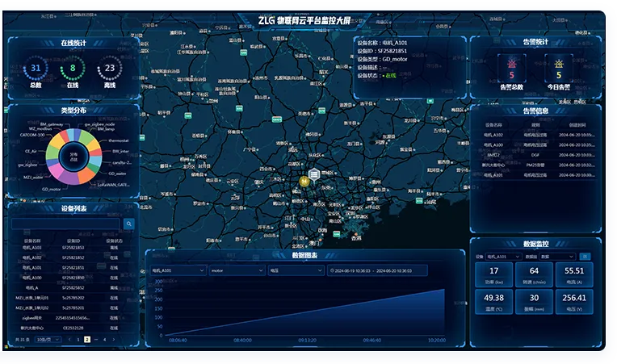This screenshot has height=364, width=617.
Task: Click the speed value 64 tile
Action: (534, 274)
